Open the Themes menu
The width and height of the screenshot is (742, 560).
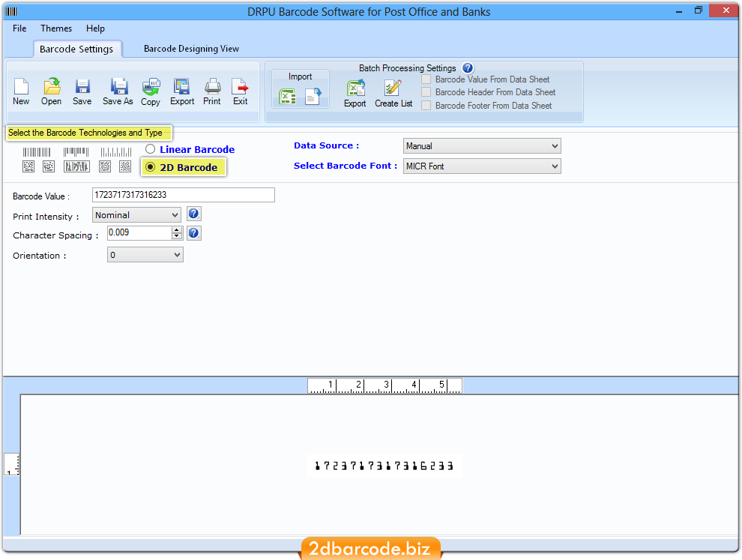click(56, 28)
